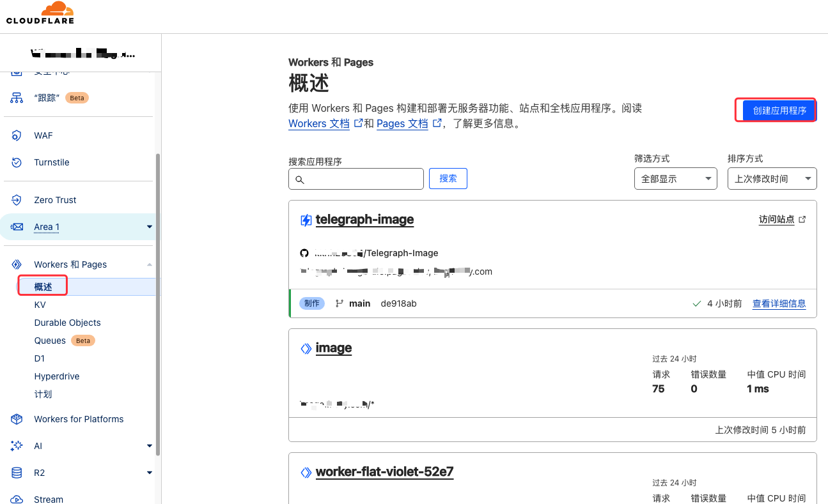Click the 4 小时前 timestamp
The image size is (828, 504).
pos(724,303)
